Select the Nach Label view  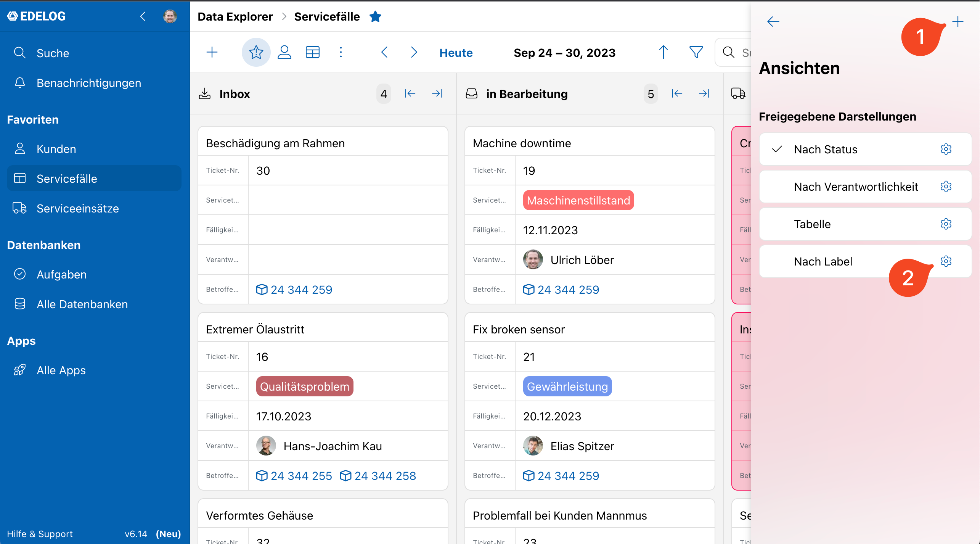coord(865,261)
